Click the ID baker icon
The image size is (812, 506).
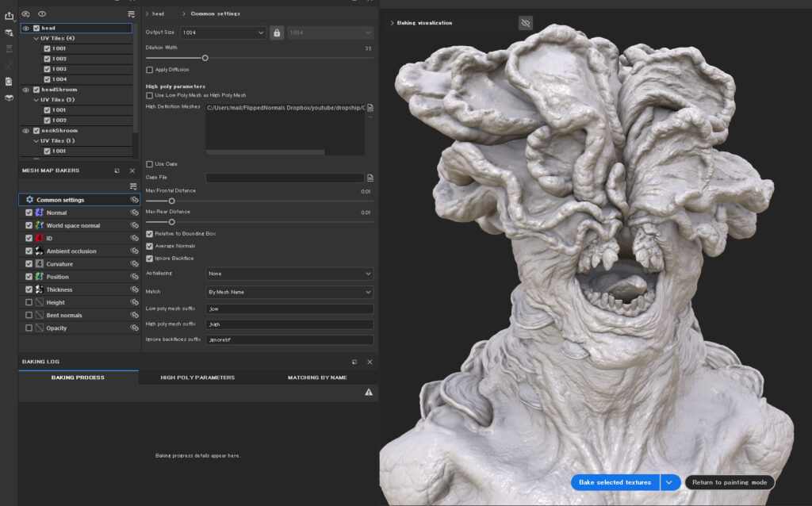click(40, 238)
